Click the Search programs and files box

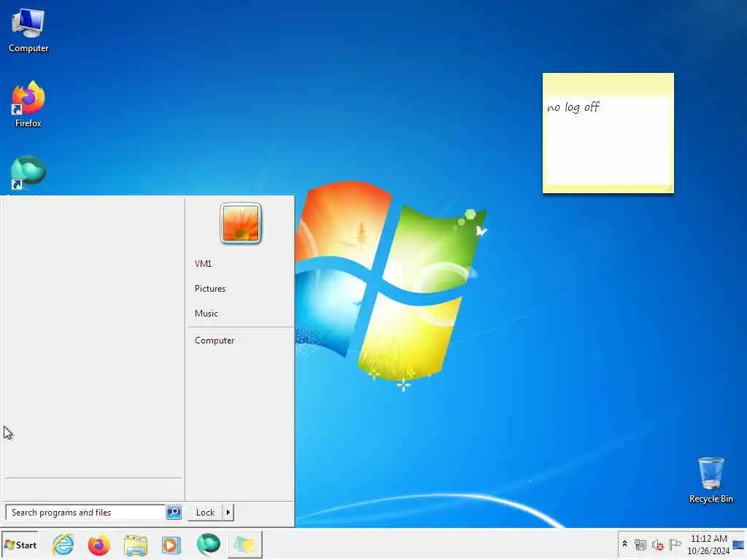click(x=85, y=513)
